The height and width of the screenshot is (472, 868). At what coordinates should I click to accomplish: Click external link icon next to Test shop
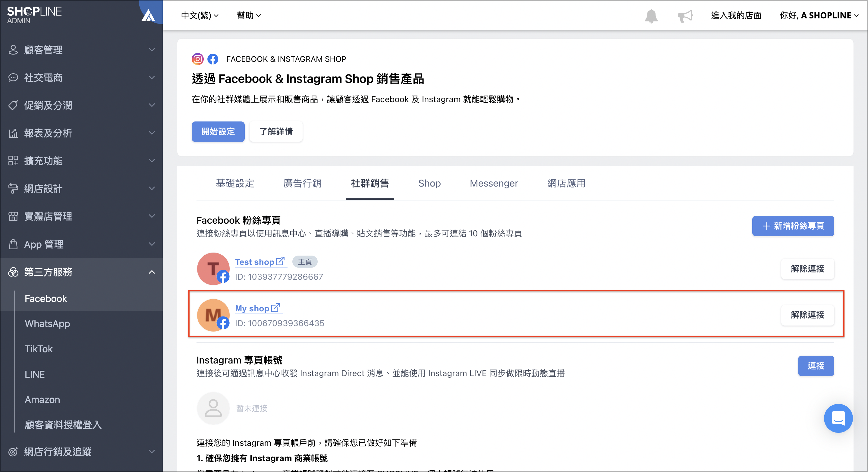[x=280, y=261]
